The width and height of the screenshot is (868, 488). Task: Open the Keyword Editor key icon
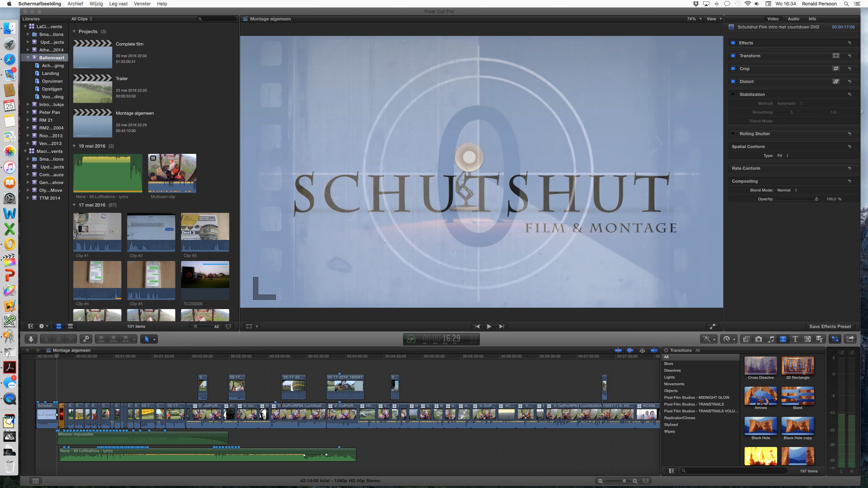86,339
